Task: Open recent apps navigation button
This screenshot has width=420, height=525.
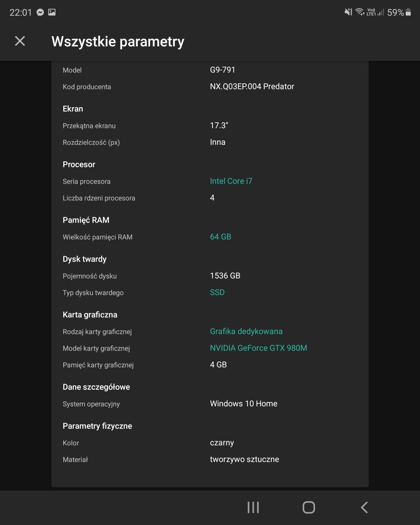Action: [253, 507]
